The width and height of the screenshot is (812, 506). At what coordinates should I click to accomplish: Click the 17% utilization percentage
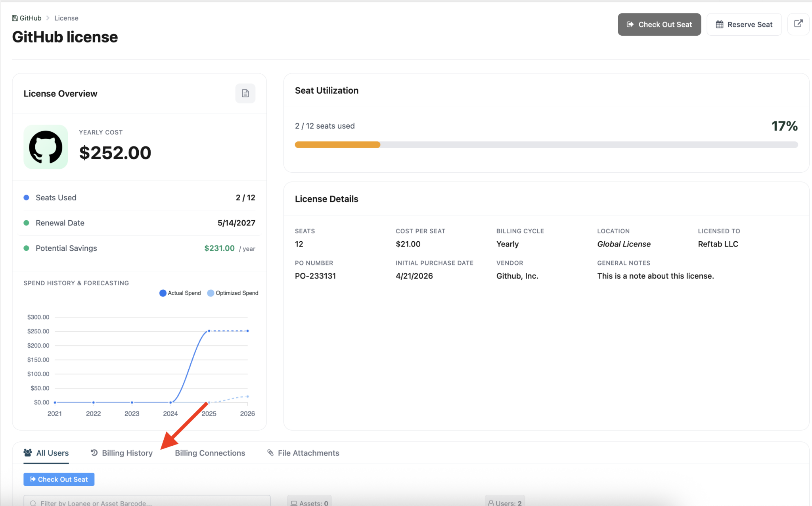pos(784,126)
